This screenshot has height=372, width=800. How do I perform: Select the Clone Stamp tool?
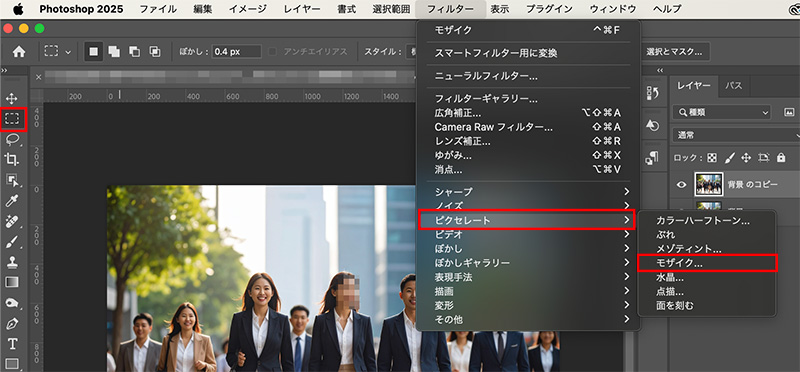12,262
